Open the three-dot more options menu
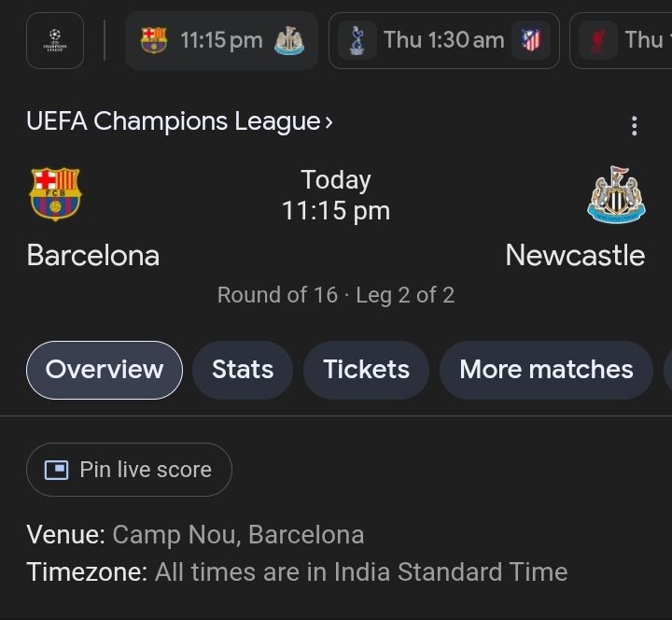672x620 pixels. (x=635, y=125)
